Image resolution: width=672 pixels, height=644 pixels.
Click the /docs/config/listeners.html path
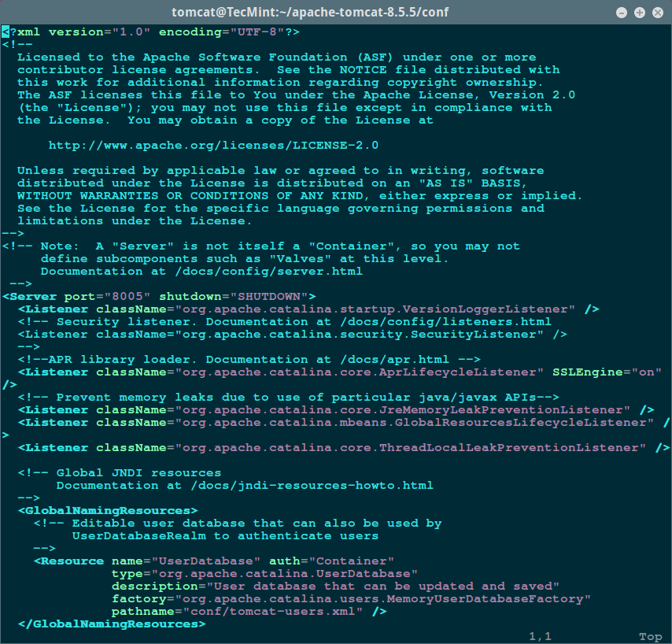click(x=445, y=322)
